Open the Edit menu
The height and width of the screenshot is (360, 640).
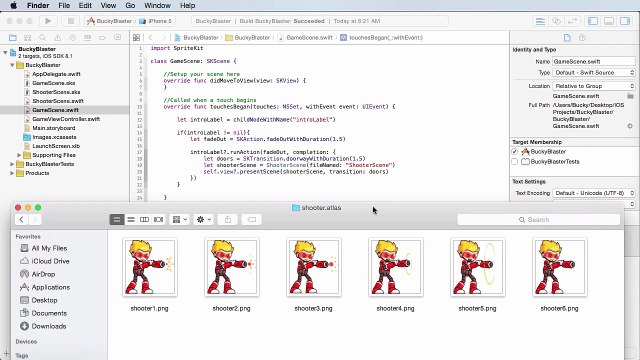85,5
